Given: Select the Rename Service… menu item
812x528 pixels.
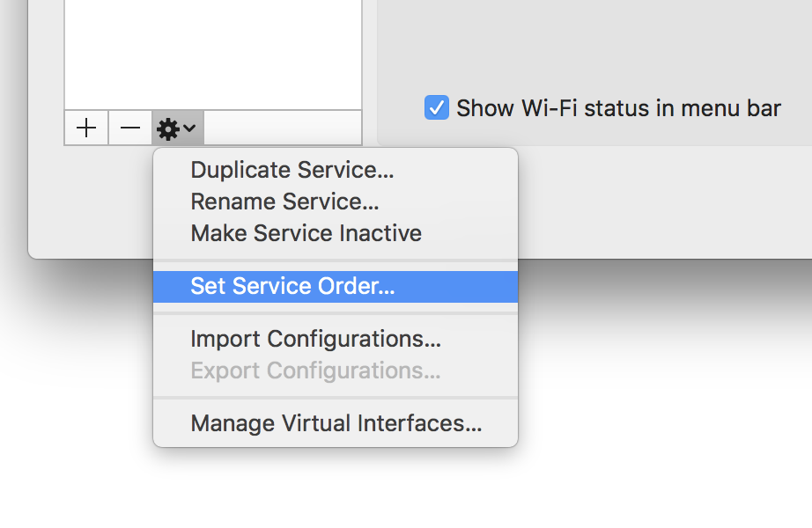Looking at the screenshot, I should click(284, 202).
